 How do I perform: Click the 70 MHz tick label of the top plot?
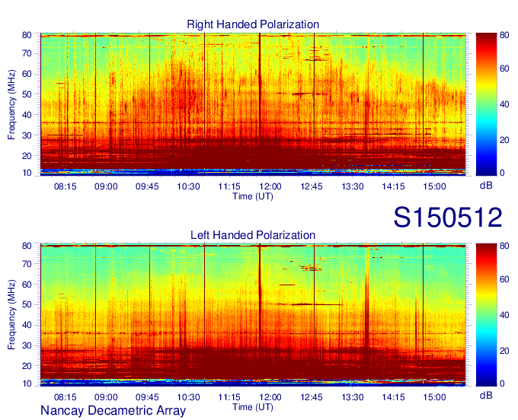(27, 53)
